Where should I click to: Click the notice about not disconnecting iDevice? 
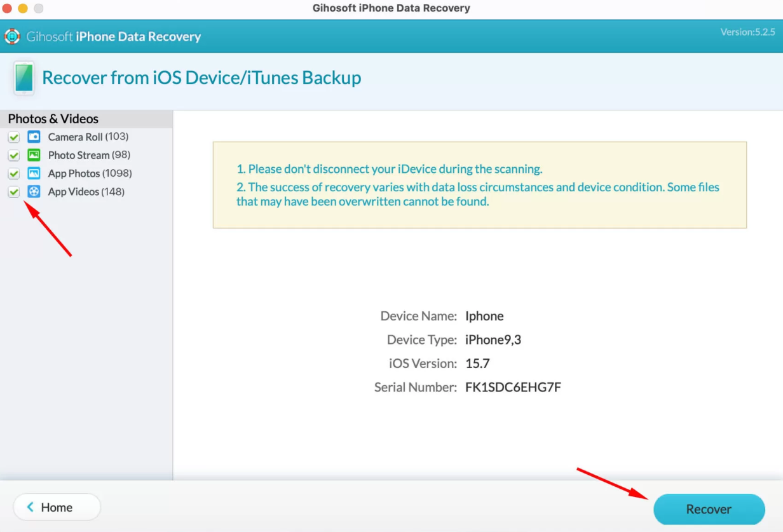(389, 169)
